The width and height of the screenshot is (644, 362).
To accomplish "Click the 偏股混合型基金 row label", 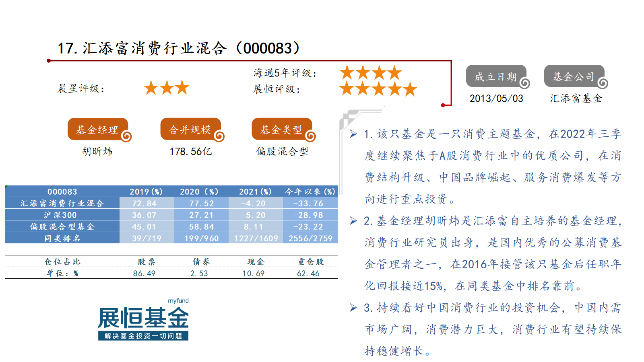I will point(62,226).
